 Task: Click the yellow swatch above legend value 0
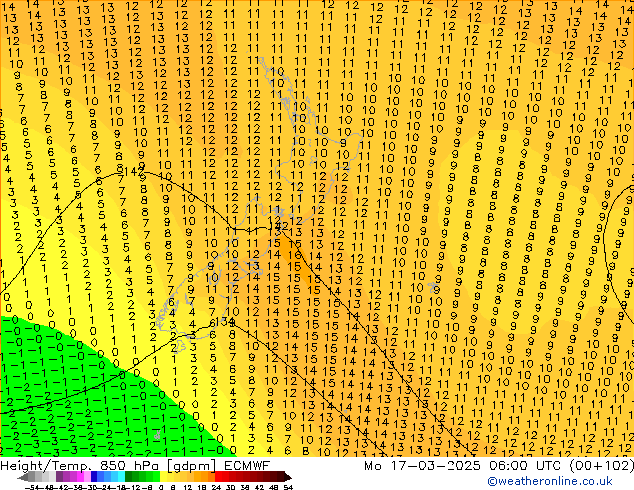tap(163, 477)
